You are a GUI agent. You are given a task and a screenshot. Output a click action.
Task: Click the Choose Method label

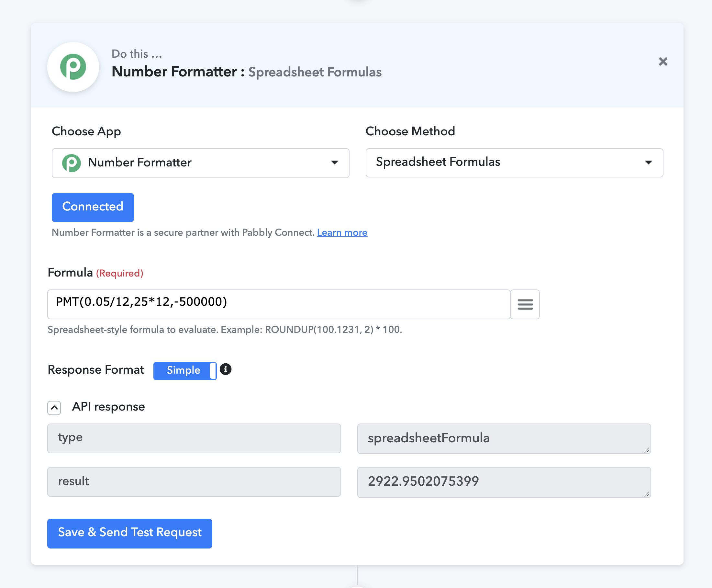tap(410, 131)
